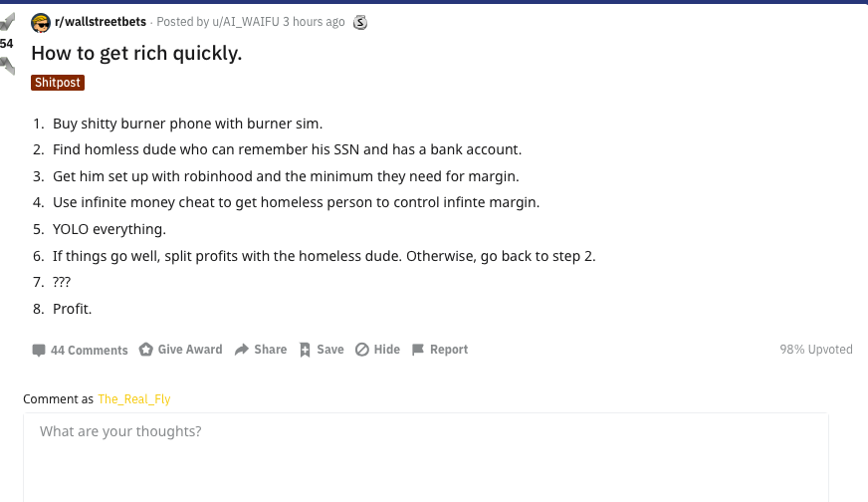Click inside the 'What are your thoughts?' box

pyautogui.click(x=426, y=457)
